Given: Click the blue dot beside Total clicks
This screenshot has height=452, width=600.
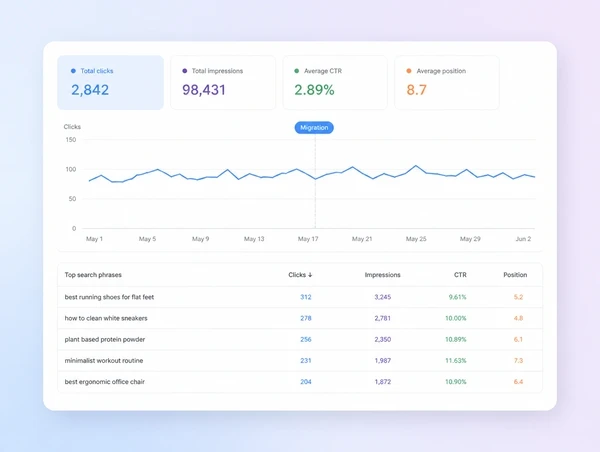Looking at the screenshot, I should pyautogui.click(x=73, y=71).
